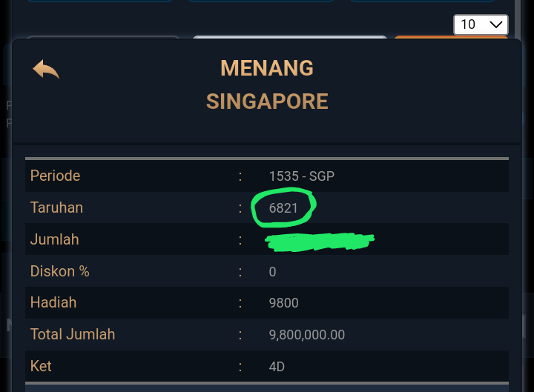Click the total amount 9,800,000.00

(306, 335)
